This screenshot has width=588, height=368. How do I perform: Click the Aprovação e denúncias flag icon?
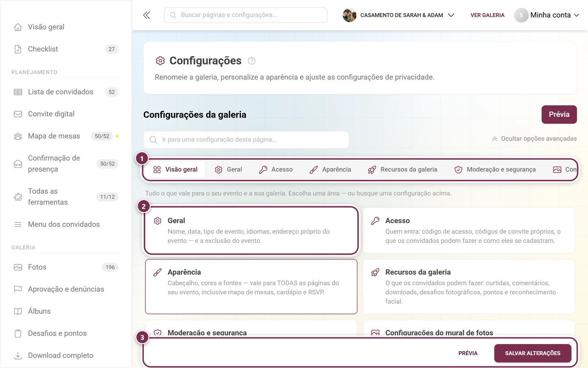pos(18,289)
